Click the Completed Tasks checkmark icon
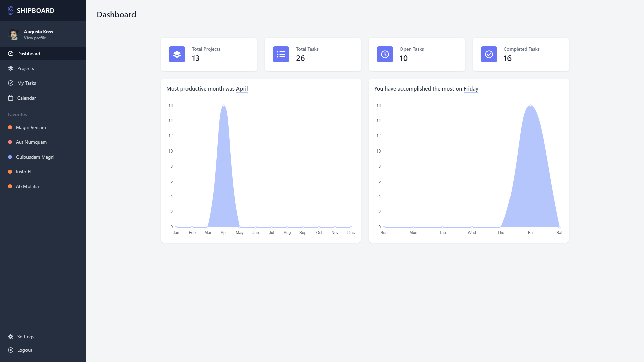Image resolution: width=644 pixels, height=362 pixels. 489,54
